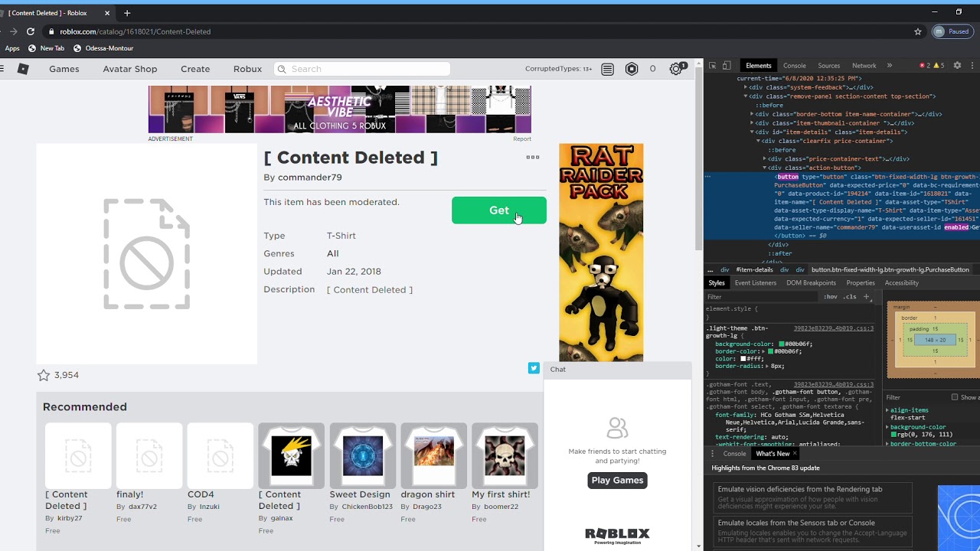Open the Event Listeners pane tab
980x551 pixels.
(x=756, y=283)
